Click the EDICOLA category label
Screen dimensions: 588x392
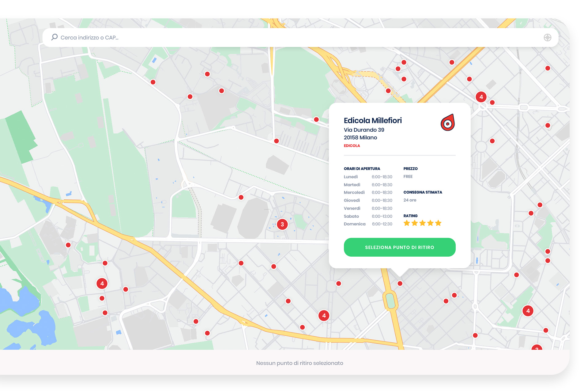352,146
